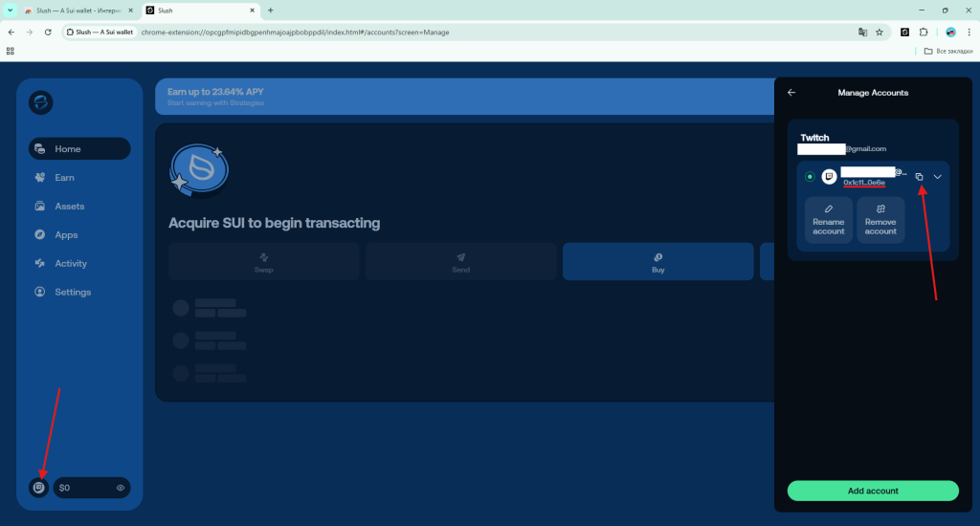Viewport: 980px width, 526px height.
Task: Open Chrome three-dot menu
Action: pos(969,32)
